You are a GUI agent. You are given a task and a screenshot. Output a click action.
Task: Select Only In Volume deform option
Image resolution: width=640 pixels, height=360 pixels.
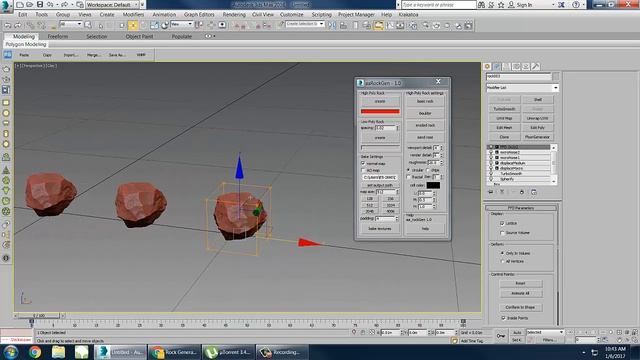pos(502,253)
